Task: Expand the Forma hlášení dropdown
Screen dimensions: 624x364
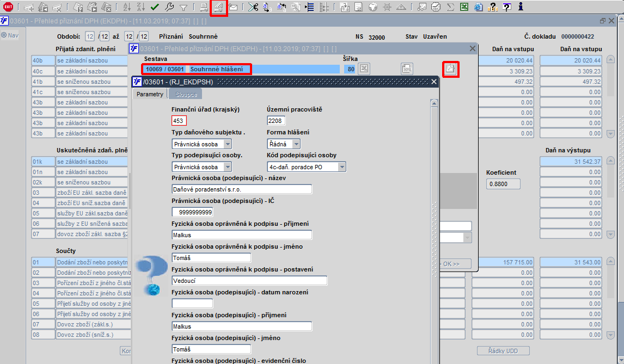Action: pos(296,144)
